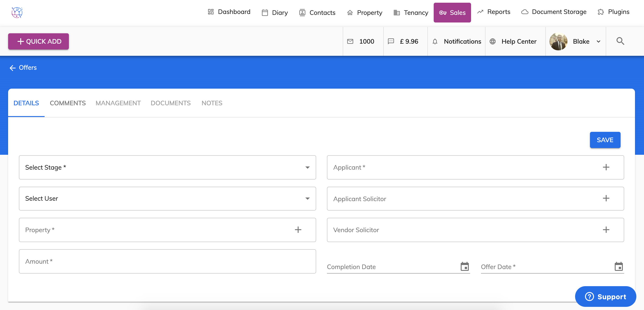Go to Reports in top navigation
Viewport: 644px width, 310px height.
point(494,12)
